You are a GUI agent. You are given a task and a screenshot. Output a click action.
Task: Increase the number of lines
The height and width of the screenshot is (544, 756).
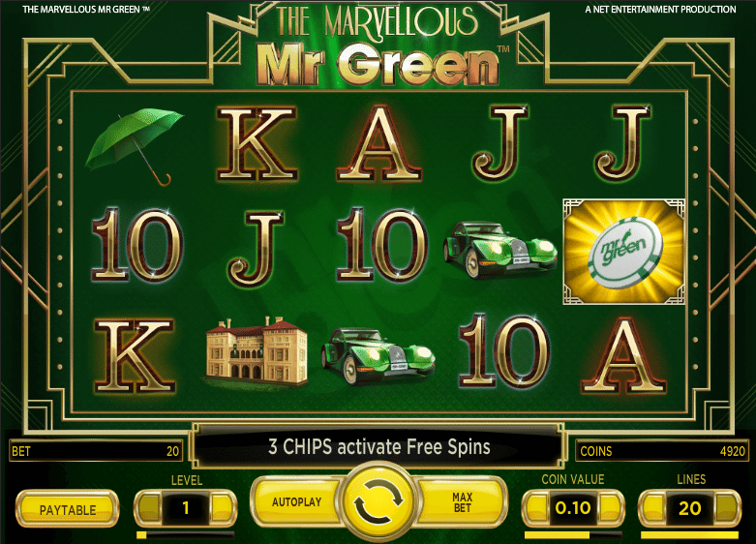[727, 508]
